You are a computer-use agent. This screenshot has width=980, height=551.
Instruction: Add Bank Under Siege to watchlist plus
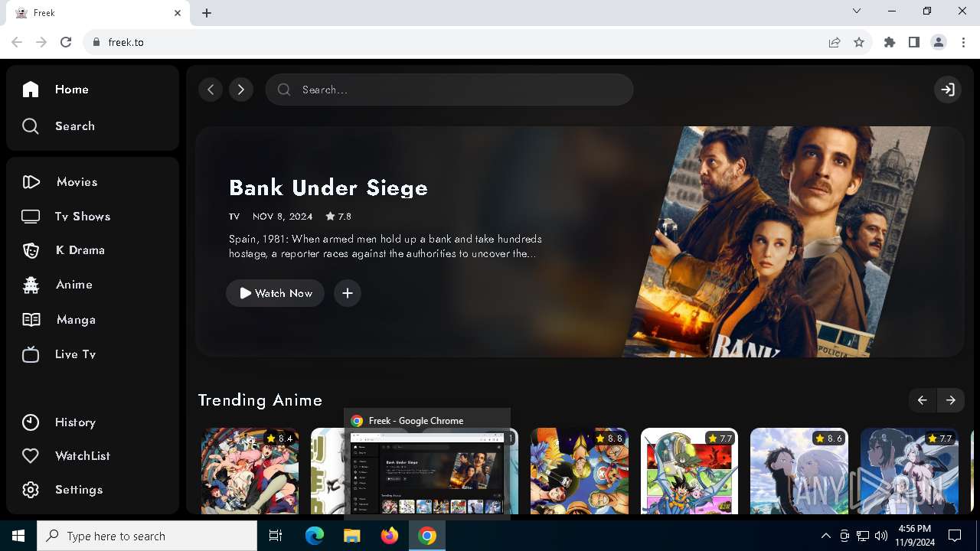[x=348, y=293]
